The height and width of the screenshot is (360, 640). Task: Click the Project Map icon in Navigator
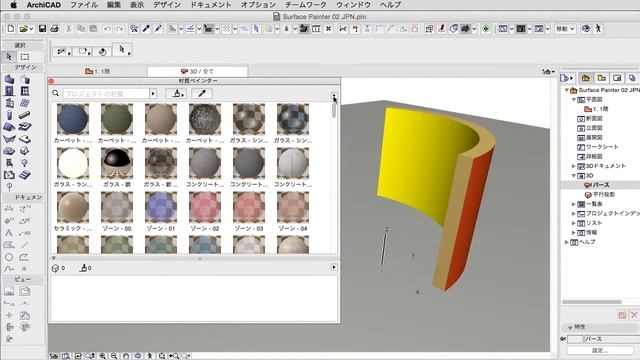(586, 78)
